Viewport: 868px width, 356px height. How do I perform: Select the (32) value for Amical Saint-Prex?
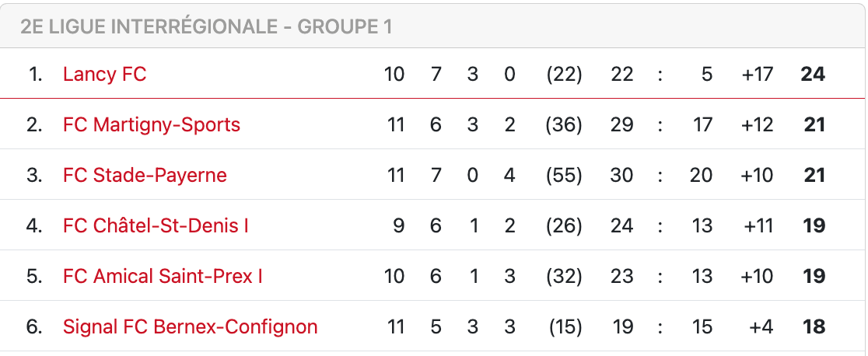[x=564, y=277]
